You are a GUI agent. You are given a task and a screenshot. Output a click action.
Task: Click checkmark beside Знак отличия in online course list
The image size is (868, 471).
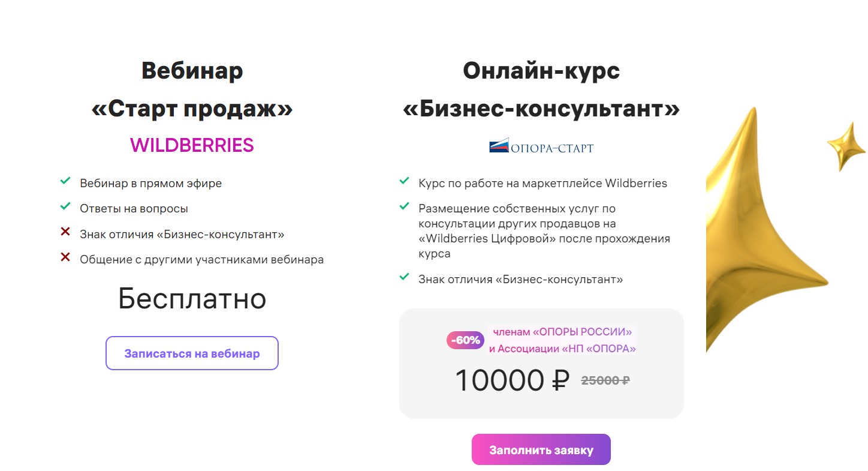point(405,277)
